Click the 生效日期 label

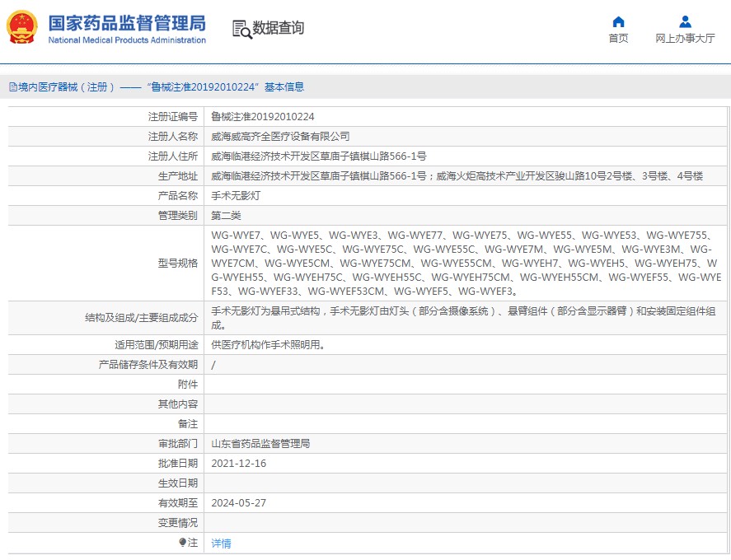[178, 483]
